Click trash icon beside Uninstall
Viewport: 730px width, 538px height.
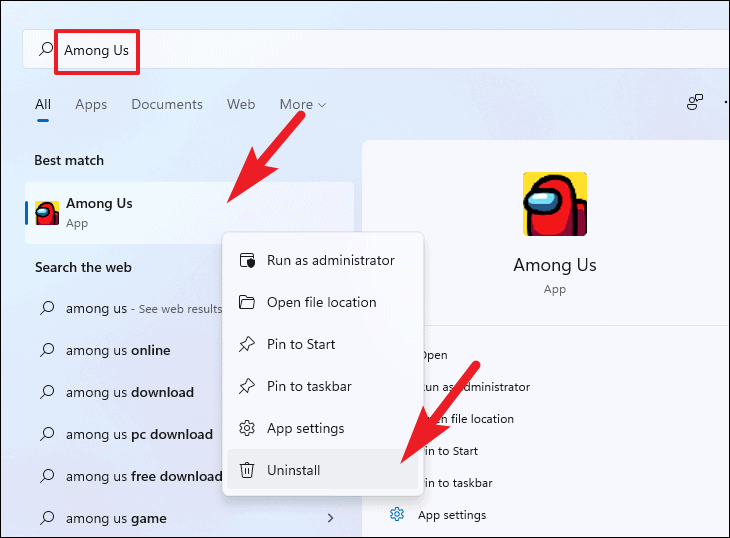(x=247, y=470)
